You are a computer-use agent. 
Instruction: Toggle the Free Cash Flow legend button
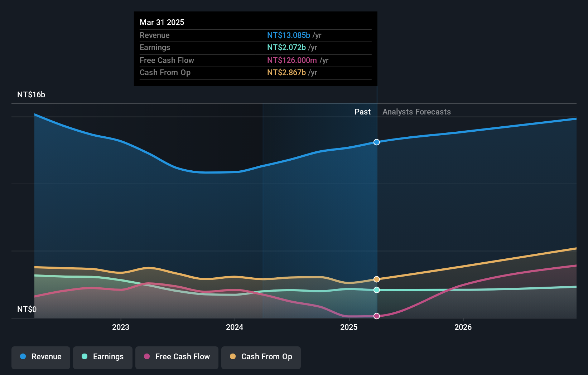click(x=177, y=357)
